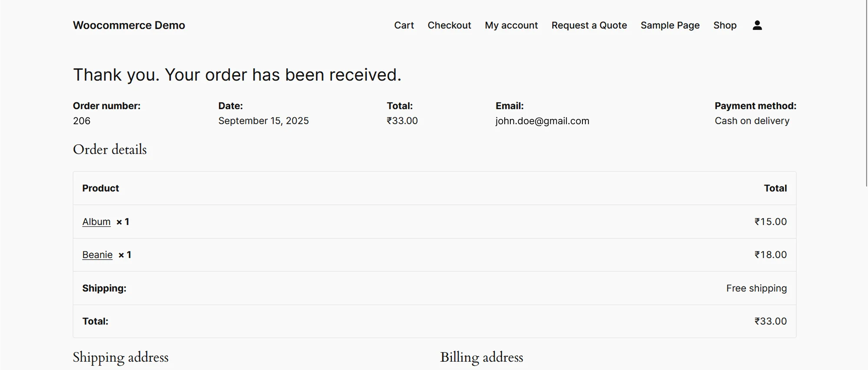Click the Woocommerce Demo site title
Image resolution: width=868 pixels, height=370 pixels.
pyautogui.click(x=129, y=25)
